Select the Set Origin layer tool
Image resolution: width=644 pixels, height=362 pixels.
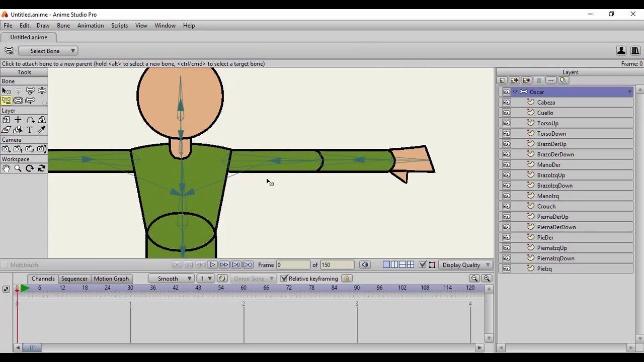pos(18,120)
